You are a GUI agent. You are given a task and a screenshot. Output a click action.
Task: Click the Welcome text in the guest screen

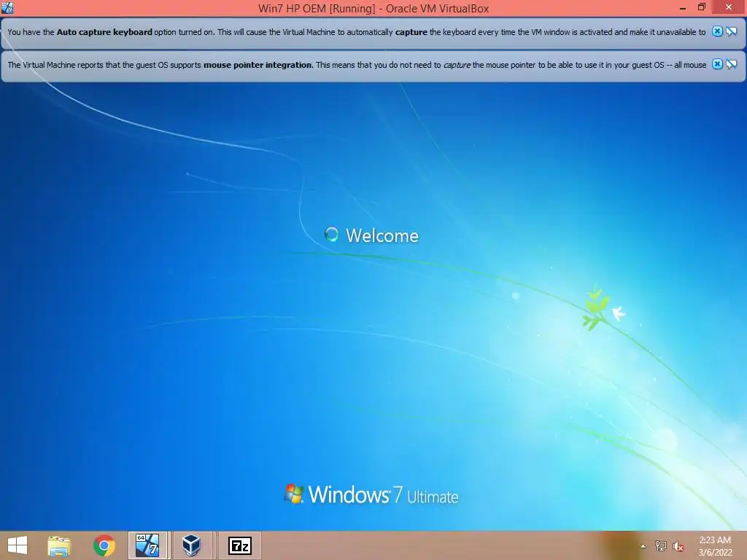pyautogui.click(x=382, y=236)
